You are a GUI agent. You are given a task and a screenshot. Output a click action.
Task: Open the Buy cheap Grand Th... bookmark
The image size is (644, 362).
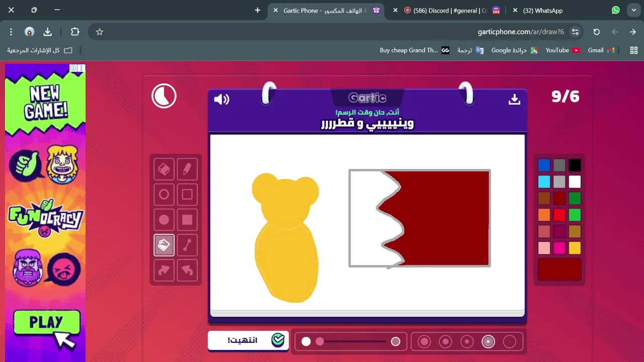415,50
